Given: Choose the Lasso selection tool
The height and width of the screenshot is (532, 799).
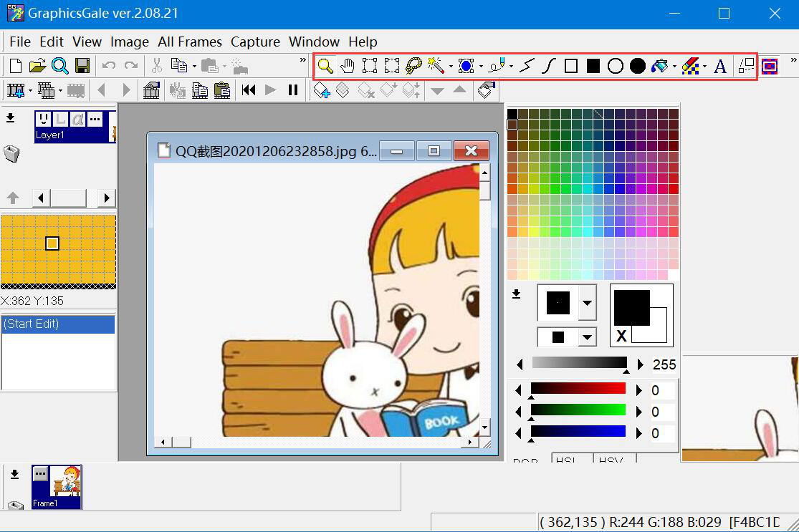Looking at the screenshot, I should [413, 67].
